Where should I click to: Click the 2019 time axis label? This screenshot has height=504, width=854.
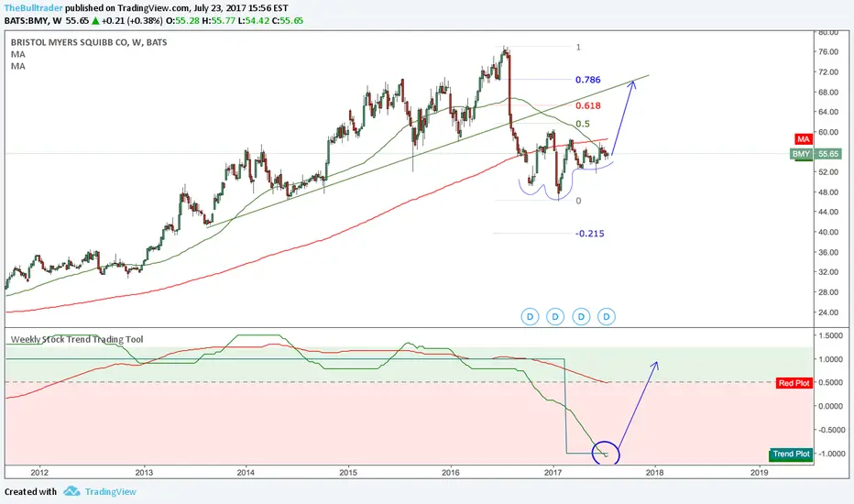tap(760, 473)
